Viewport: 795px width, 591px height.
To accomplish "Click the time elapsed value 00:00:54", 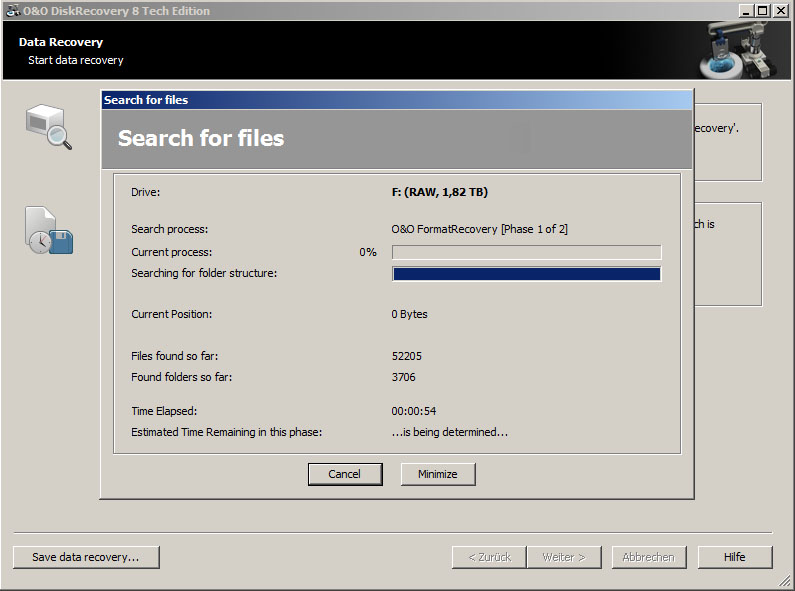I will pos(413,411).
